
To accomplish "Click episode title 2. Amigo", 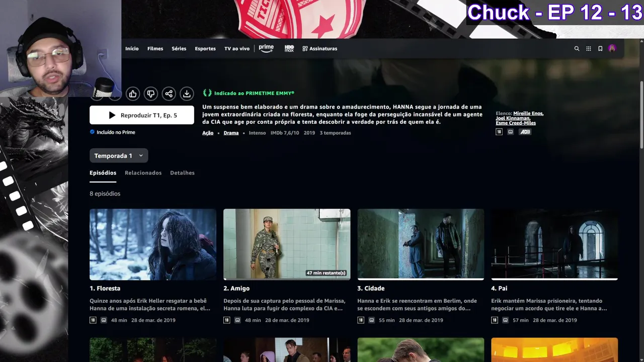I will [x=236, y=289].
